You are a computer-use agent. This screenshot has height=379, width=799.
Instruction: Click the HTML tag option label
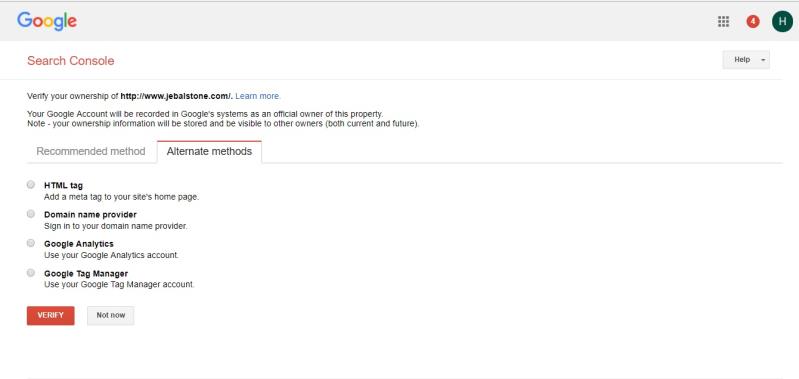point(63,185)
